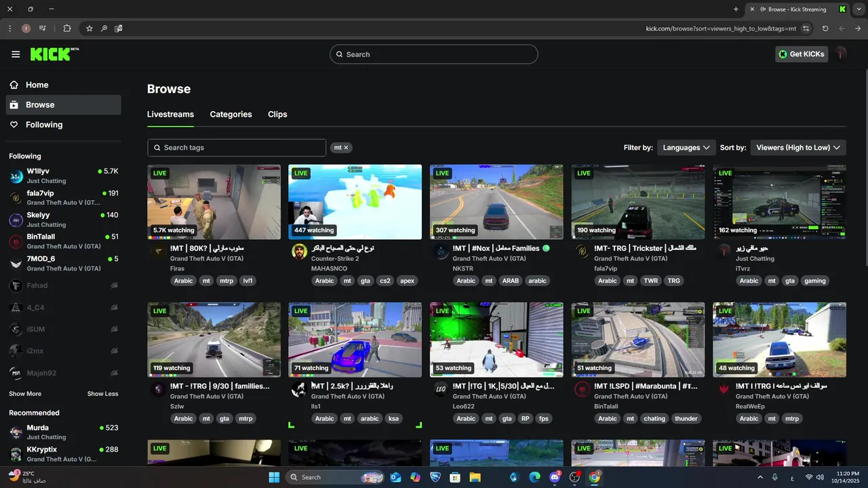This screenshot has width=868, height=488.
Task: Open a new browser tab with the plus icon
Action: point(736,9)
